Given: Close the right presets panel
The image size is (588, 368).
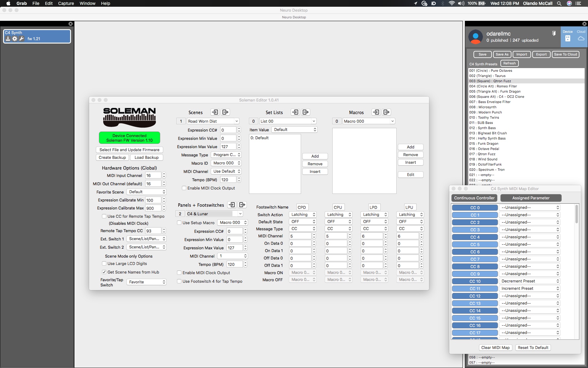Looking at the screenshot, I should pos(584,24).
